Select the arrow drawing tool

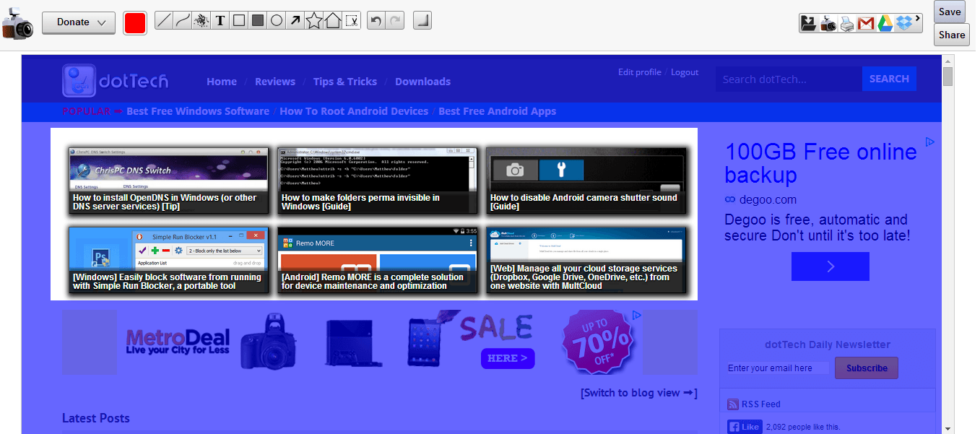pos(295,22)
